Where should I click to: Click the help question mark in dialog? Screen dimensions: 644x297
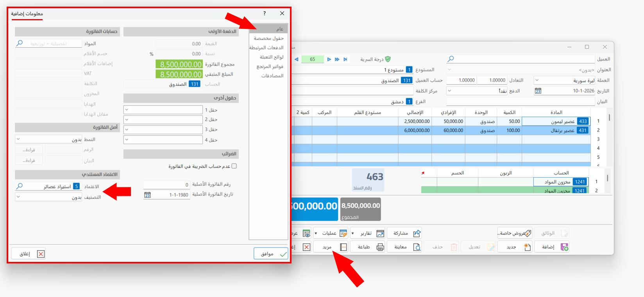click(x=265, y=13)
